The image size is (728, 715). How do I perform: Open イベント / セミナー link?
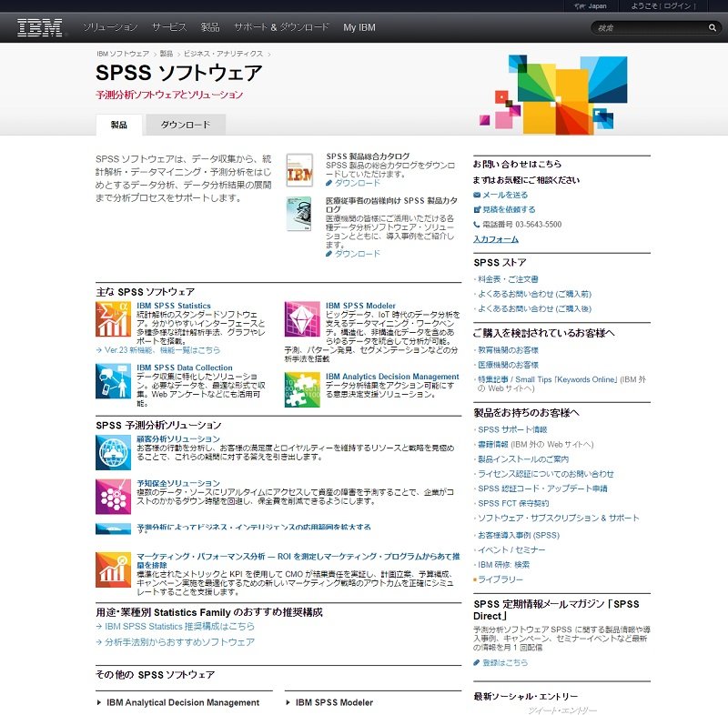[511, 550]
